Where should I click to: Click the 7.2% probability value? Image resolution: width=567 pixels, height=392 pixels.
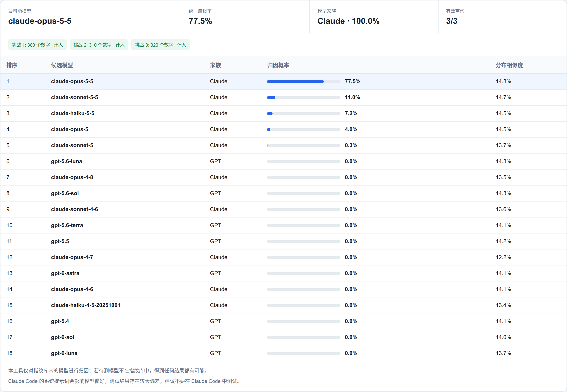click(351, 113)
